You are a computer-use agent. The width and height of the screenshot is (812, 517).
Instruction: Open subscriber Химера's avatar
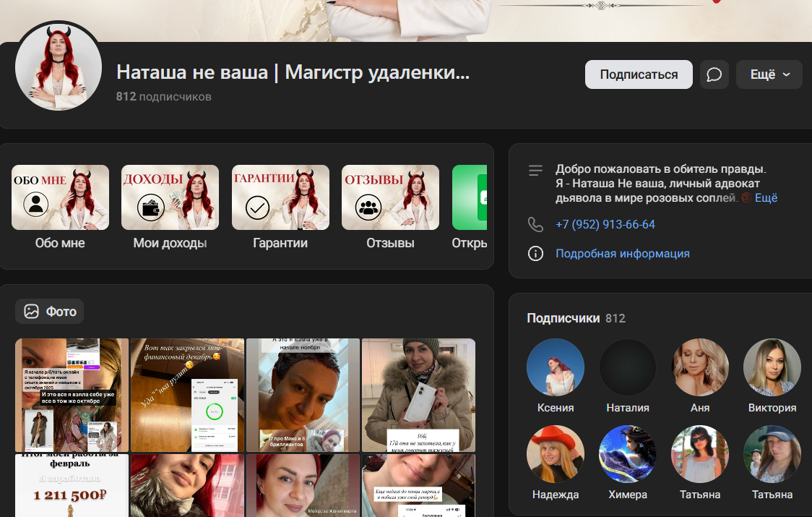click(628, 454)
